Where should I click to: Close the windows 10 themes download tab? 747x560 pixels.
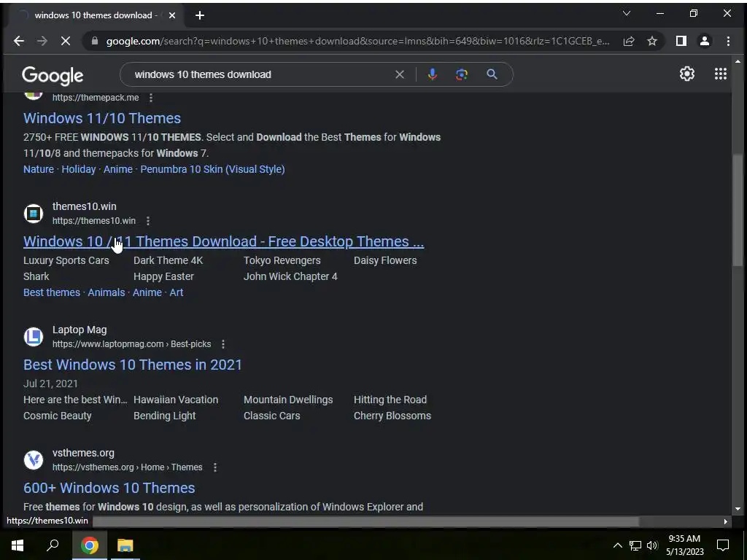click(172, 15)
